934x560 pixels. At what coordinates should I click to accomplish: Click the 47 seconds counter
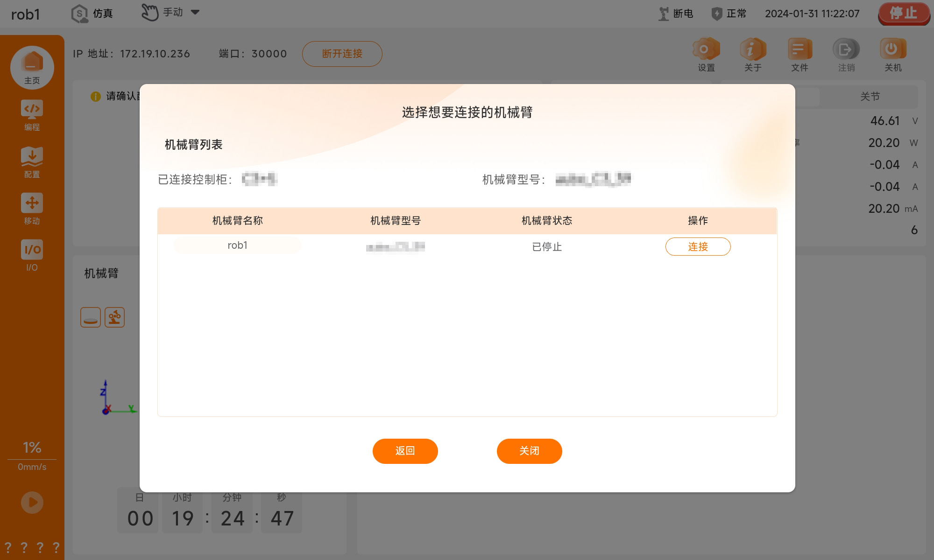coord(282,518)
